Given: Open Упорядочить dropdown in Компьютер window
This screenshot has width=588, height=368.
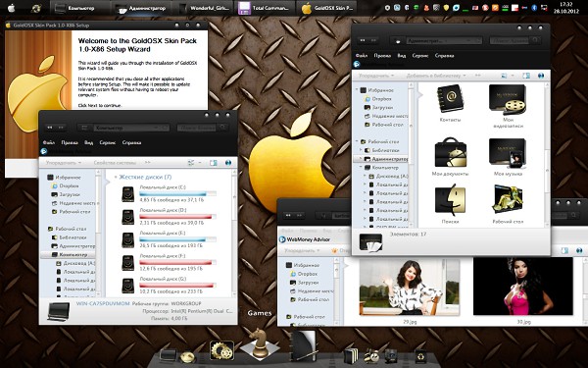Looking at the screenshot, I should coord(64,163).
